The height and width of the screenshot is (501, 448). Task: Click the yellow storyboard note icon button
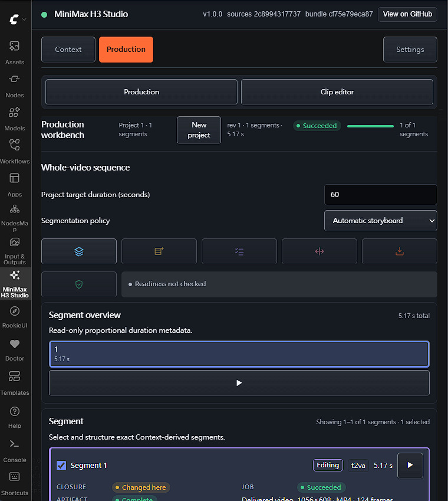tap(159, 251)
